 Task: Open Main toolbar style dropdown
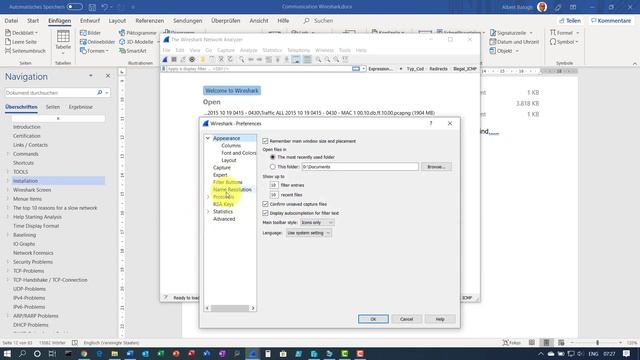point(317,222)
